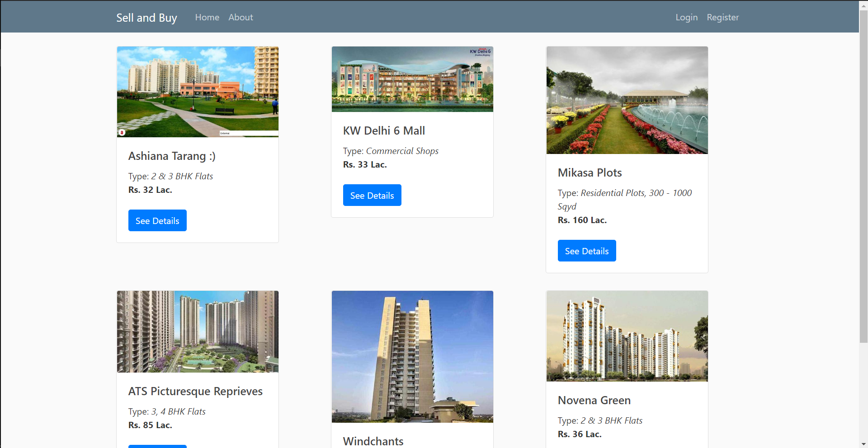Click the 3, 4 BHK Flats type text
This screenshot has height=448, width=868.
[x=178, y=411]
